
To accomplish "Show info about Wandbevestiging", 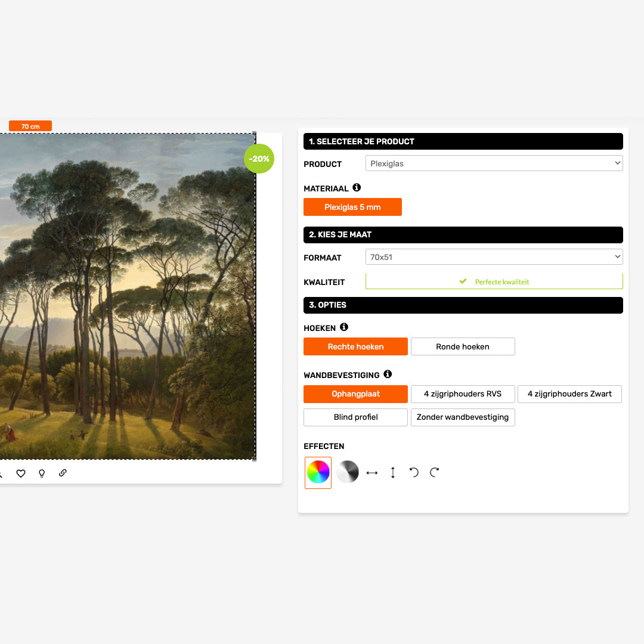I will click(388, 374).
